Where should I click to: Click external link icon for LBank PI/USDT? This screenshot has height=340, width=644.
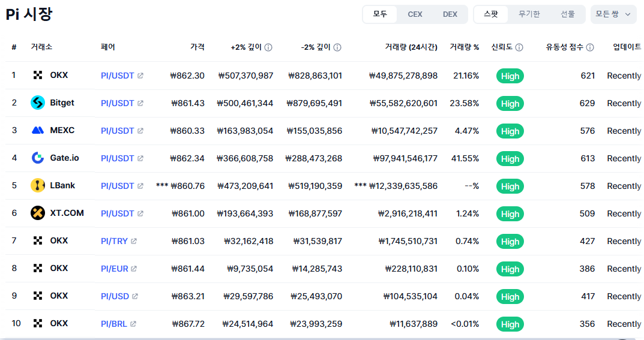coord(140,186)
